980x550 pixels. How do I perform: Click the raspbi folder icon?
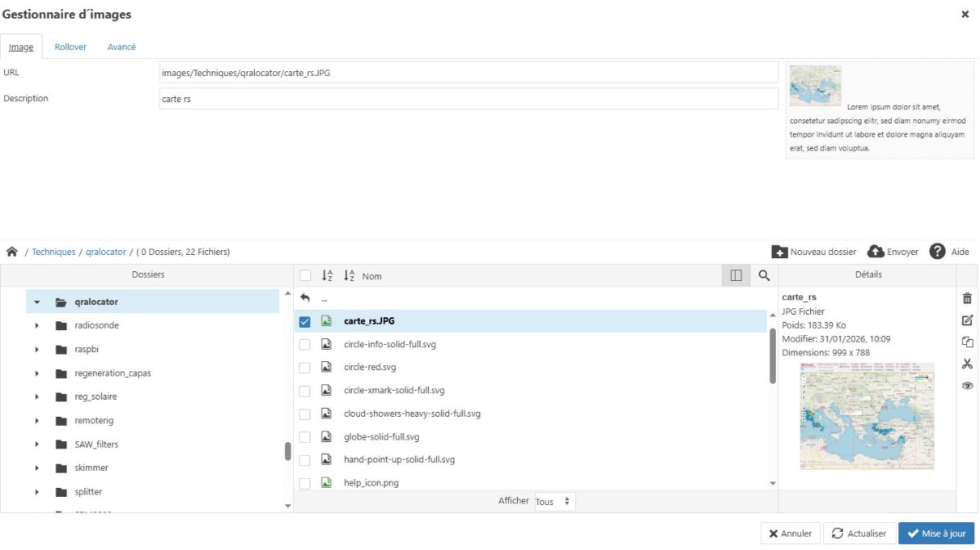[x=61, y=349]
